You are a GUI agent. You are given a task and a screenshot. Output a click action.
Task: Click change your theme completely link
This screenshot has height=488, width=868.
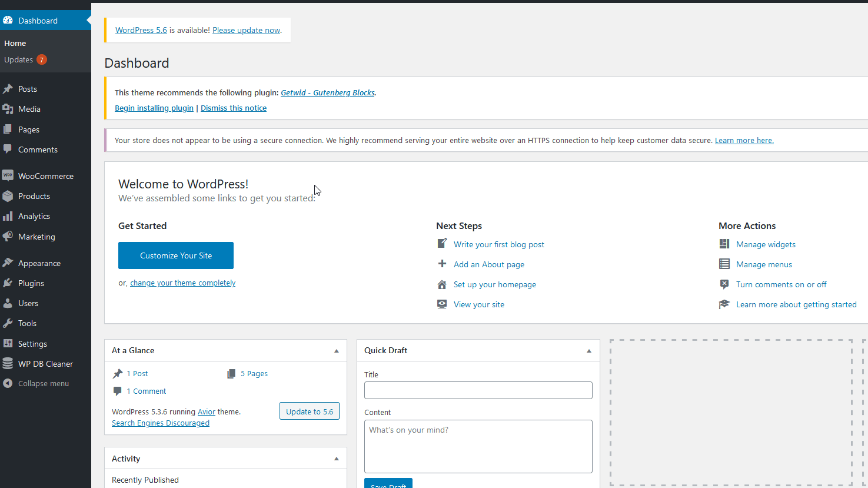(182, 283)
